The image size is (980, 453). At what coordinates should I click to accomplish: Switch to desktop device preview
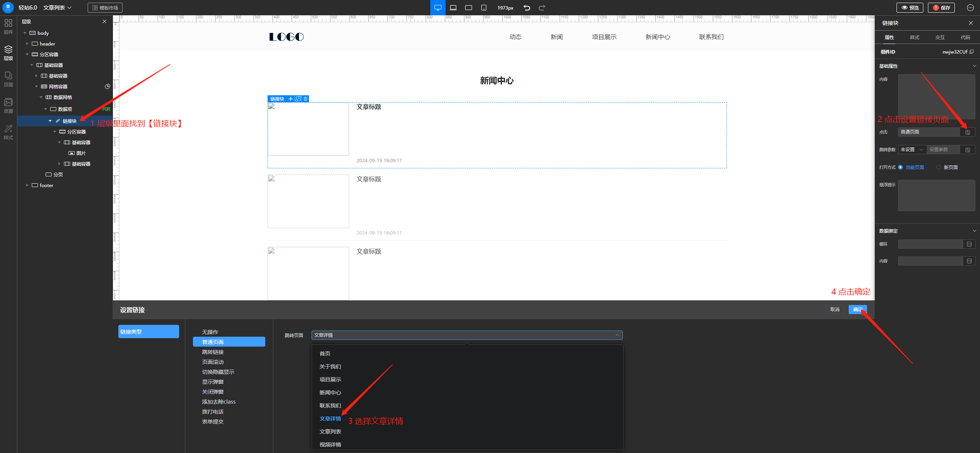[438, 8]
